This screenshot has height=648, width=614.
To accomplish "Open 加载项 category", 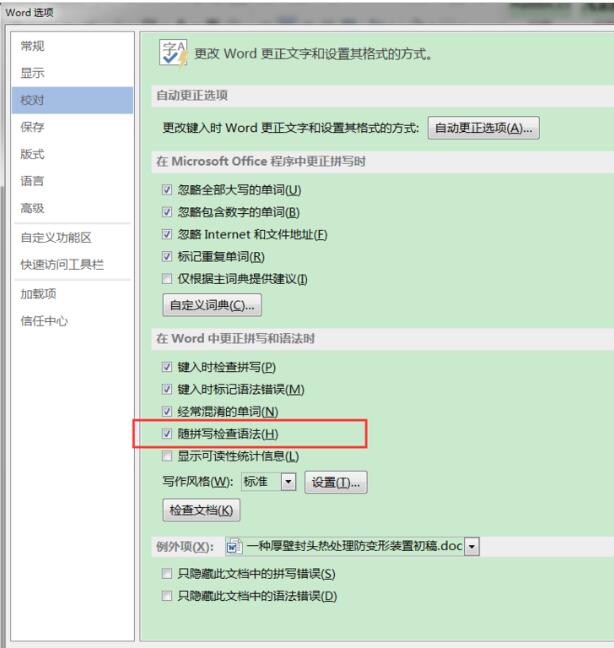I will [72, 294].
